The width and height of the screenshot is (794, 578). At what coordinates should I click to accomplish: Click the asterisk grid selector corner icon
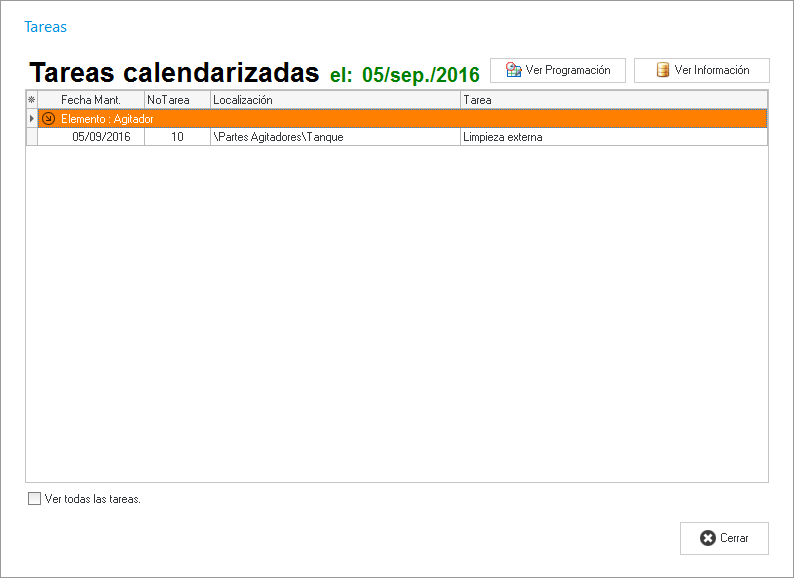tap(31, 100)
